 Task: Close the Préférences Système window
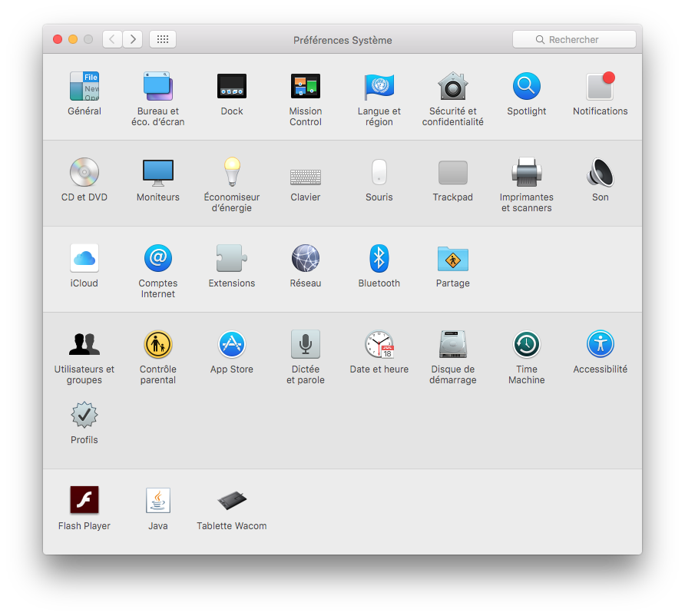58,39
